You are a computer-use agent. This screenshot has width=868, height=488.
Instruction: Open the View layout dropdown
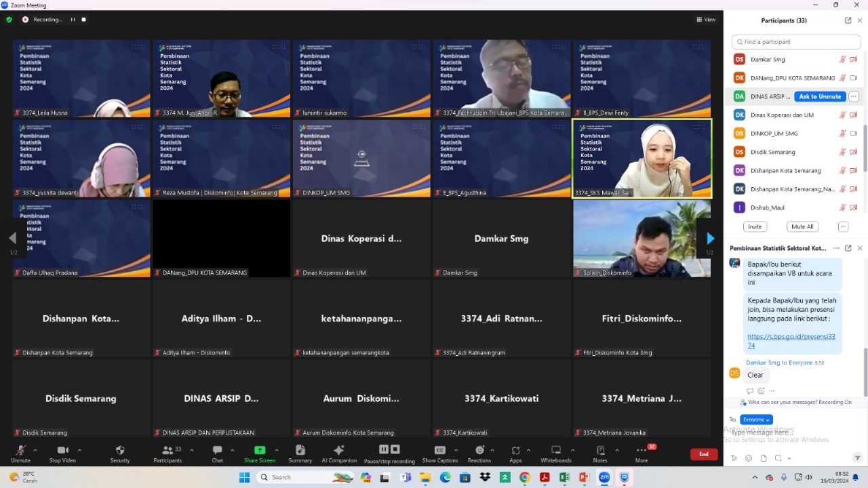pyautogui.click(x=706, y=20)
